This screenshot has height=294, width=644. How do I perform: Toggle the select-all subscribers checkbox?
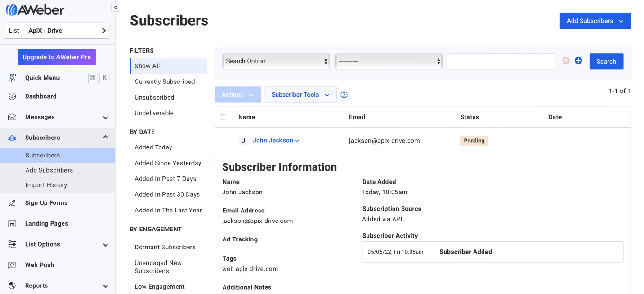click(x=223, y=117)
